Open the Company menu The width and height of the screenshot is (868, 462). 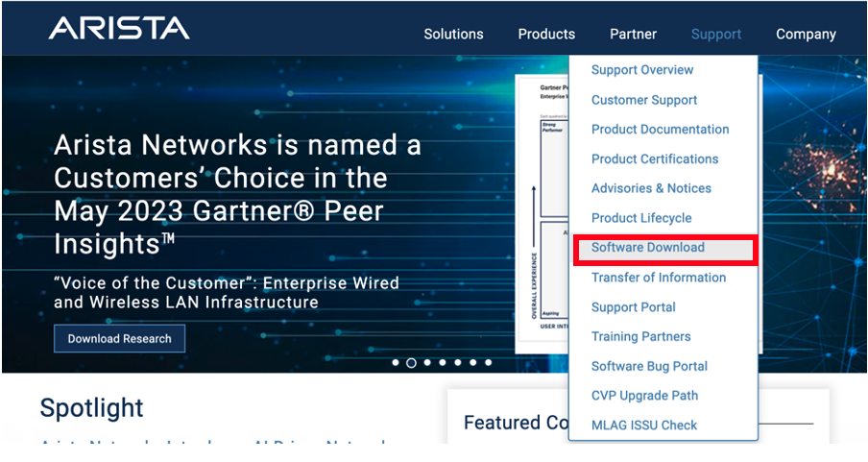tap(806, 35)
